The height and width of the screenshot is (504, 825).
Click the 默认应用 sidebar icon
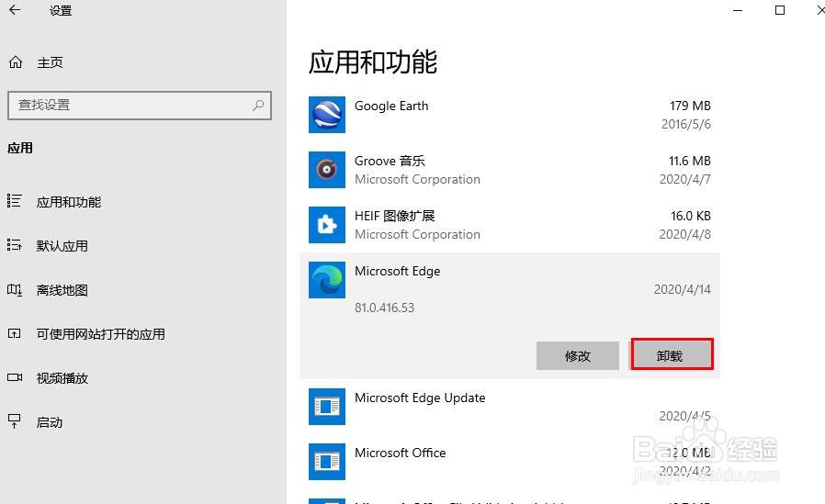14,245
